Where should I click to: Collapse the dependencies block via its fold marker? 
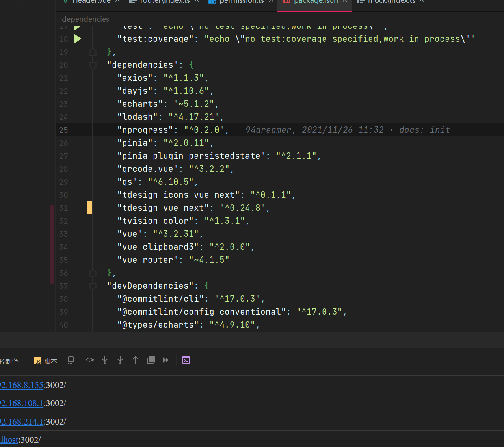[x=93, y=65]
